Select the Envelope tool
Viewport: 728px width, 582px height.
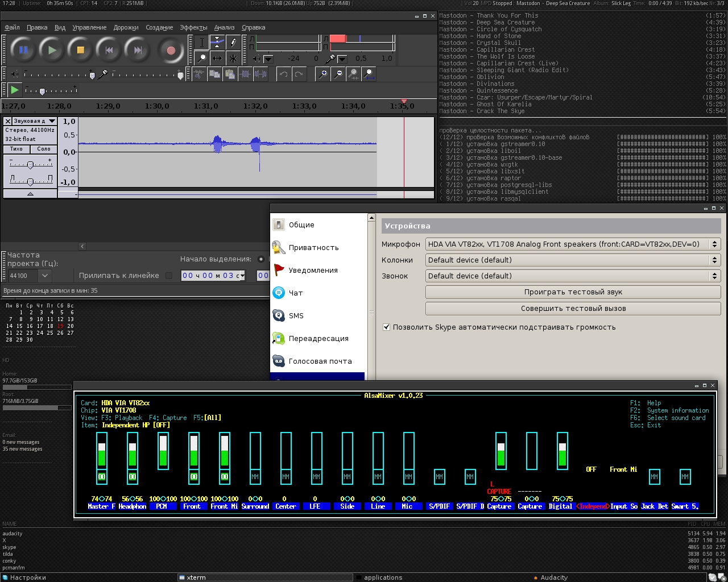coord(217,42)
